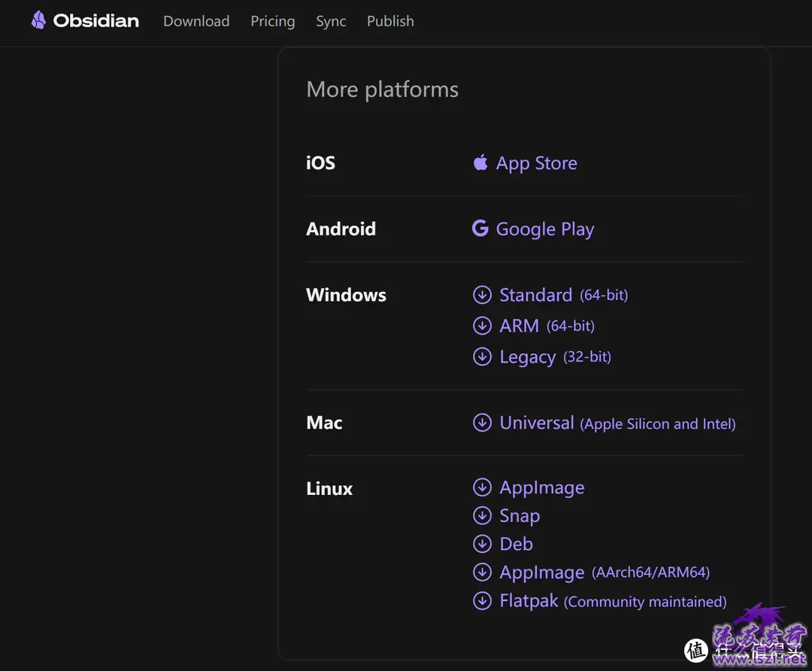Click download icon for Windows ARM
Image resolution: width=812 pixels, height=671 pixels.
pos(482,326)
